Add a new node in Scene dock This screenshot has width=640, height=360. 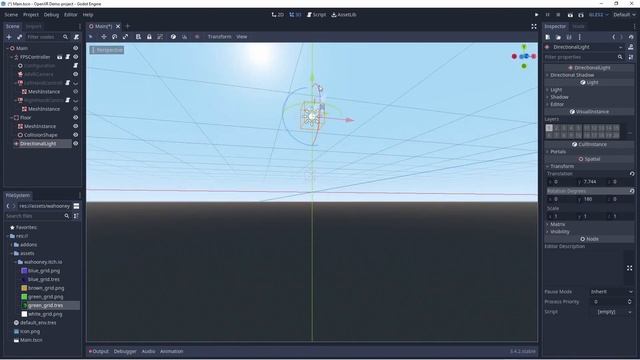(x=9, y=37)
